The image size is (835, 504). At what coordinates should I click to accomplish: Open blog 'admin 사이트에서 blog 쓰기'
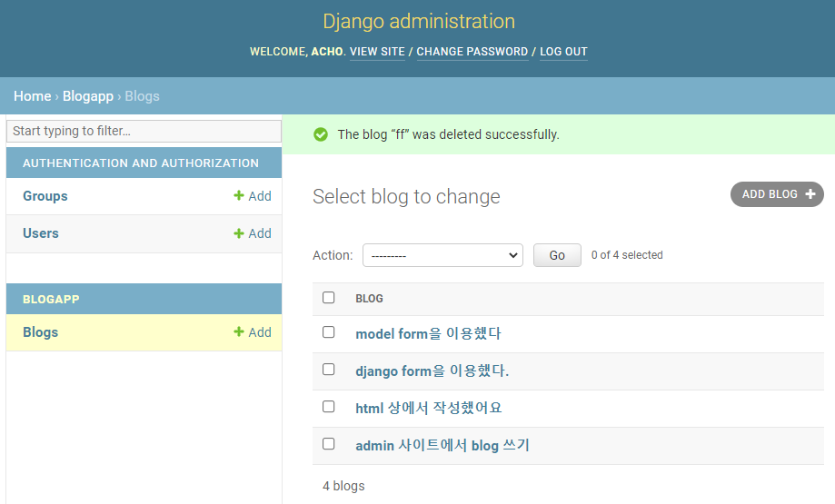pos(442,446)
